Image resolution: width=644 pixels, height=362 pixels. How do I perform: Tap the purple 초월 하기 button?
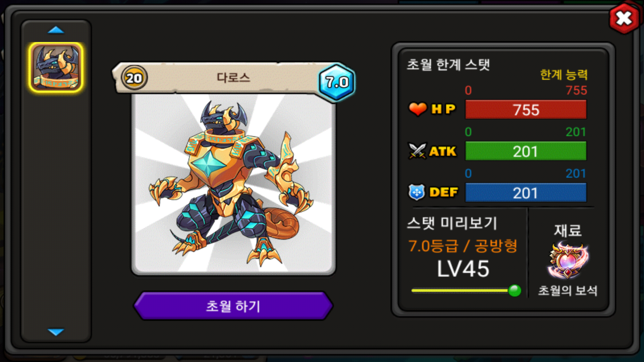(x=233, y=306)
